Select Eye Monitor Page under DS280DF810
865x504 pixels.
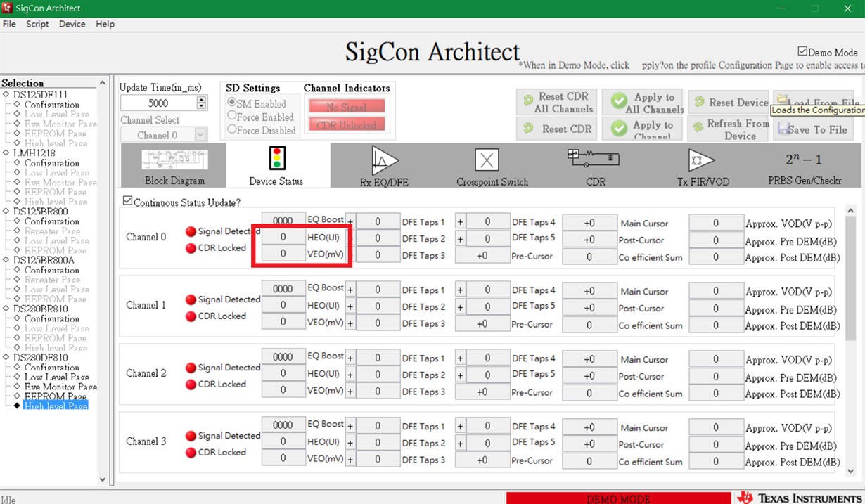pos(60,387)
